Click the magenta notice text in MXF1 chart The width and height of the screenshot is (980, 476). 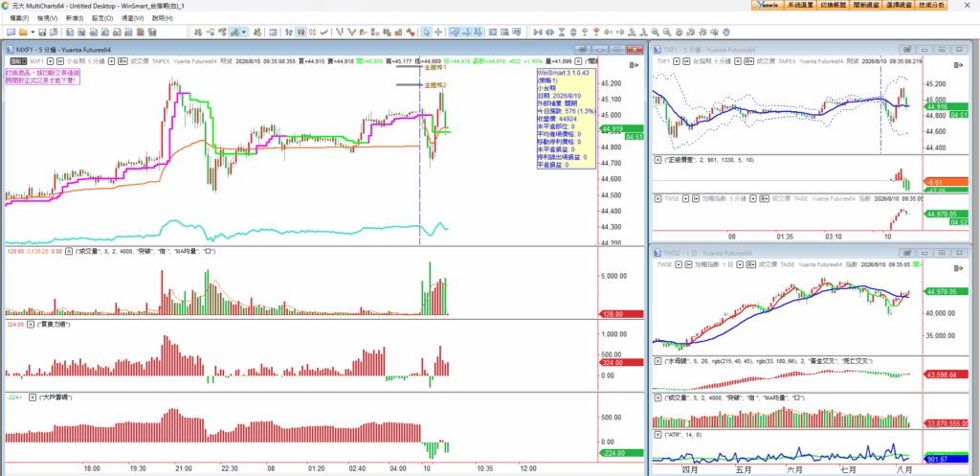(44, 77)
